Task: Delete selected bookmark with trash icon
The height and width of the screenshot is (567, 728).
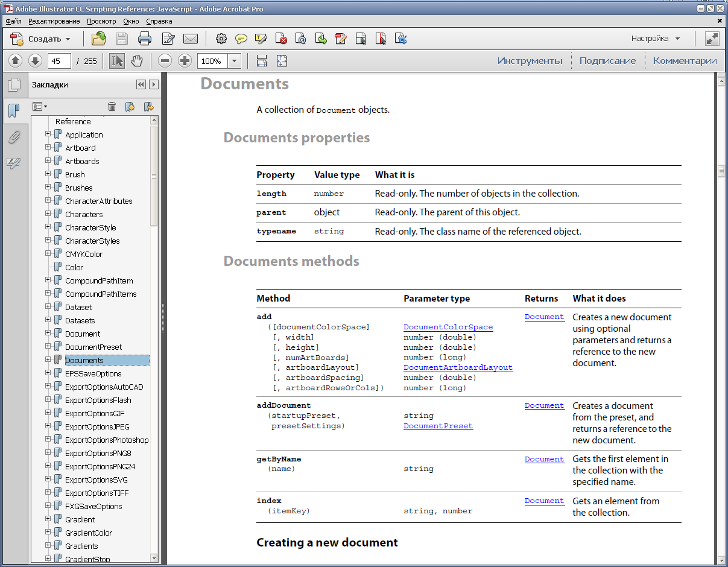Action: (x=112, y=107)
